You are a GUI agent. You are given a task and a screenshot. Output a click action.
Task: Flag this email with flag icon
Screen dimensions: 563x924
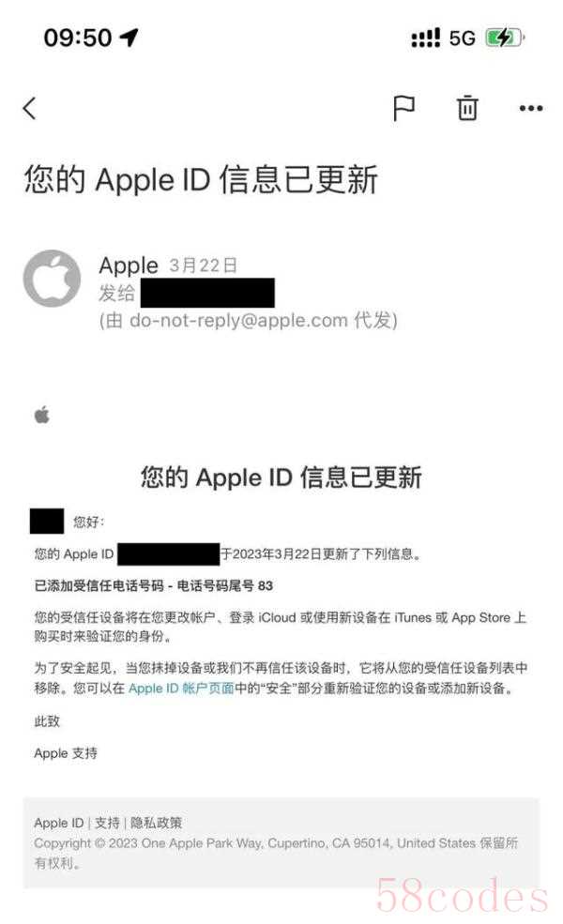click(x=403, y=109)
